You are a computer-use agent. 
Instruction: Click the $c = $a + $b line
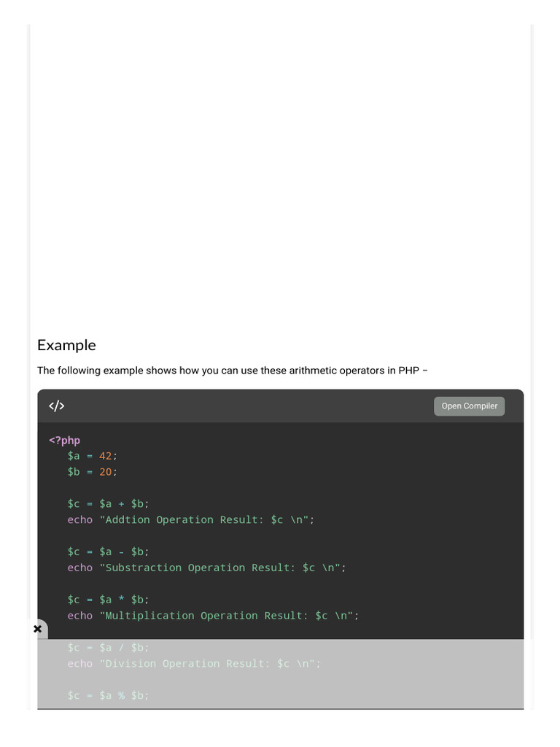click(x=108, y=504)
